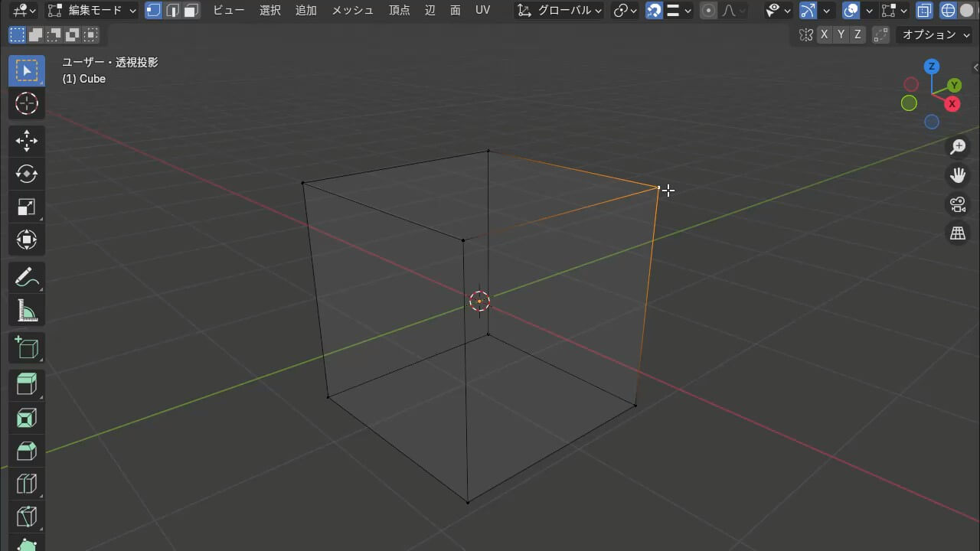Open the snapping options dropdown

pos(678,11)
